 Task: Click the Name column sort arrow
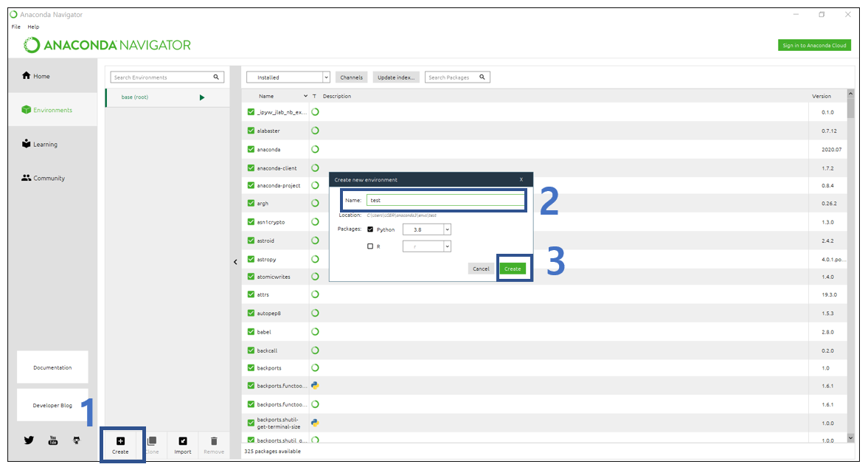305,97
